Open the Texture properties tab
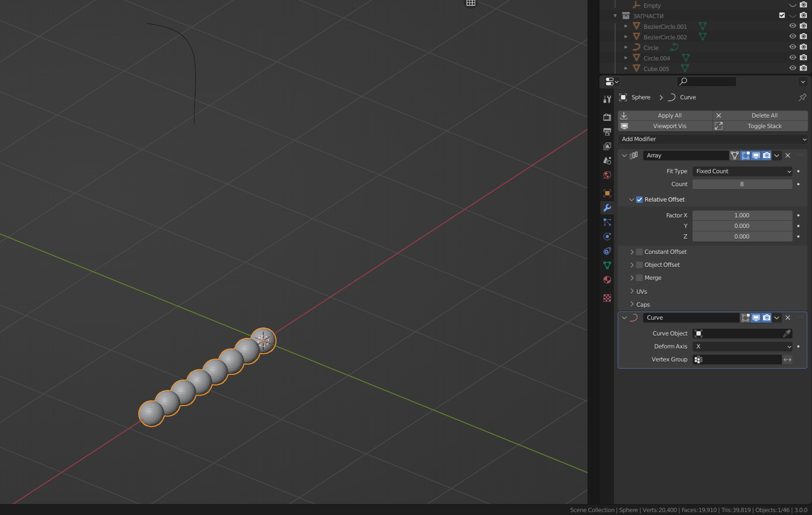The height and width of the screenshot is (515, 812). click(x=607, y=298)
